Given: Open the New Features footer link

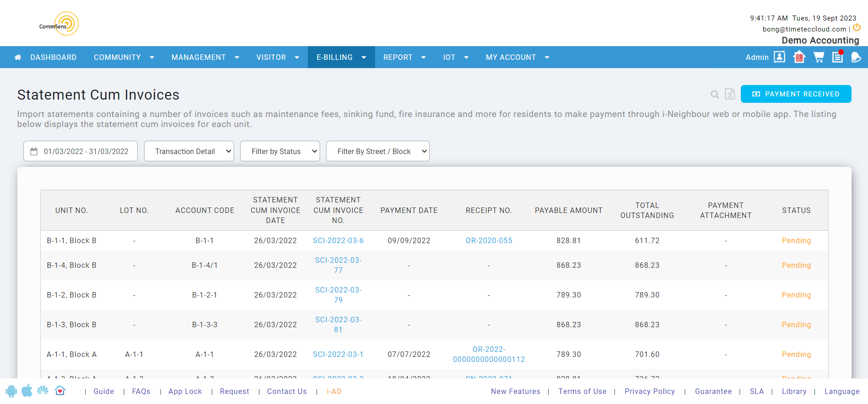Looking at the screenshot, I should coord(515,392).
